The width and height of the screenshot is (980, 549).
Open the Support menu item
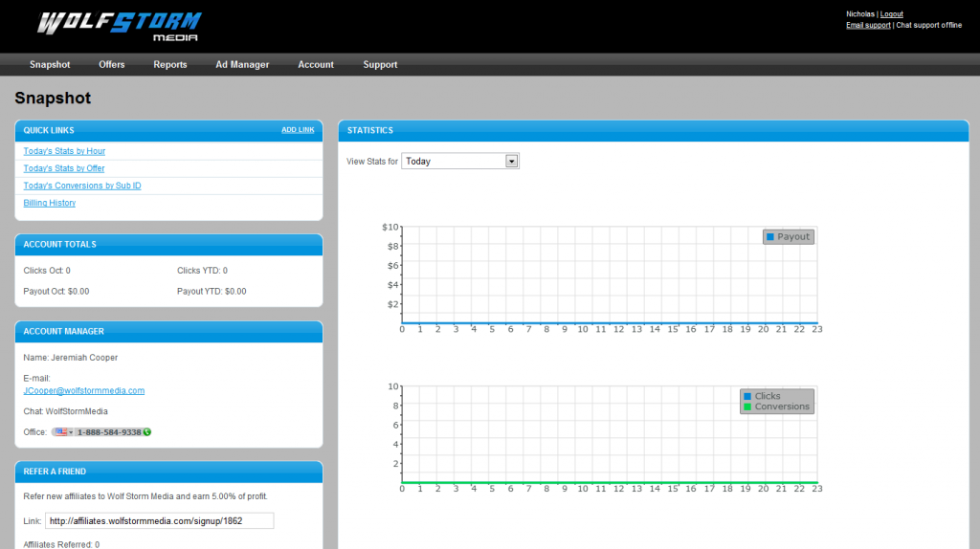(380, 65)
